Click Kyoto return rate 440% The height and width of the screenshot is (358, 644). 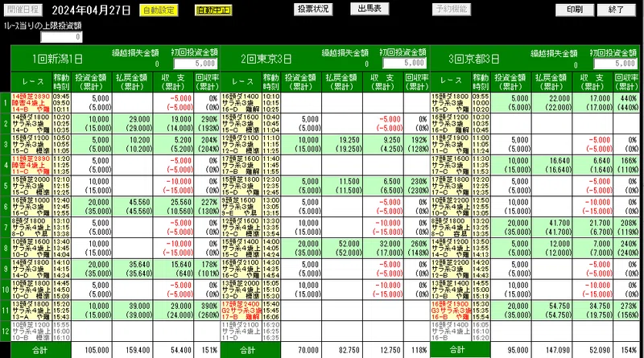coord(626,103)
